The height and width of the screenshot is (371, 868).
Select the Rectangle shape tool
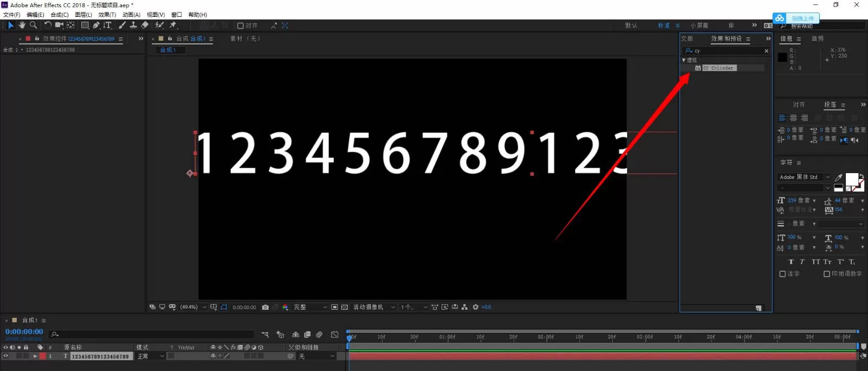85,25
